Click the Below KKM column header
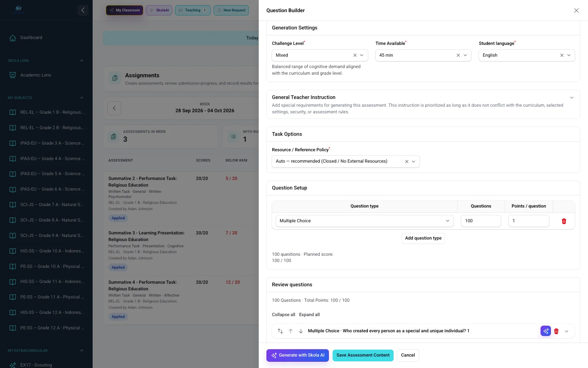The height and width of the screenshot is (368, 588). click(x=236, y=160)
